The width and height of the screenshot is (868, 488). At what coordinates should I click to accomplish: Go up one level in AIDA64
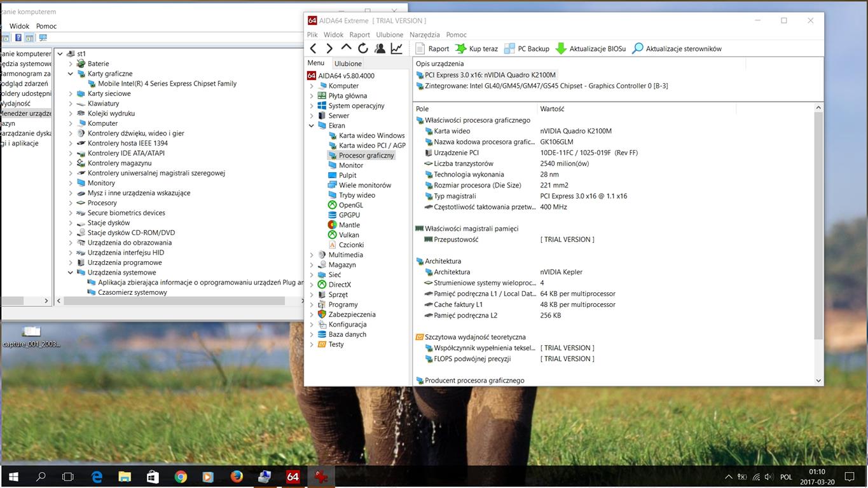[x=346, y=48]
